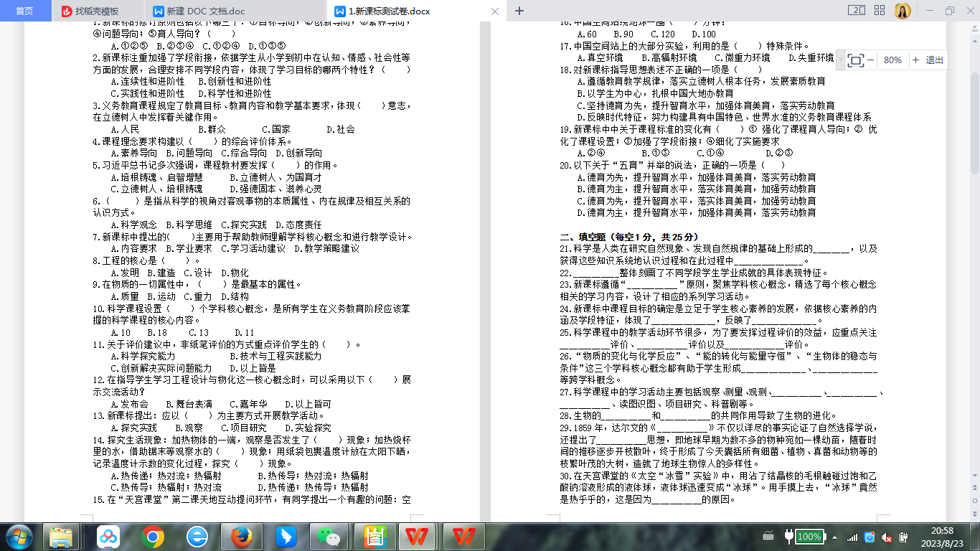
Task: Launch Google Chrome from the taskbar
Action: tap(152, 536)
